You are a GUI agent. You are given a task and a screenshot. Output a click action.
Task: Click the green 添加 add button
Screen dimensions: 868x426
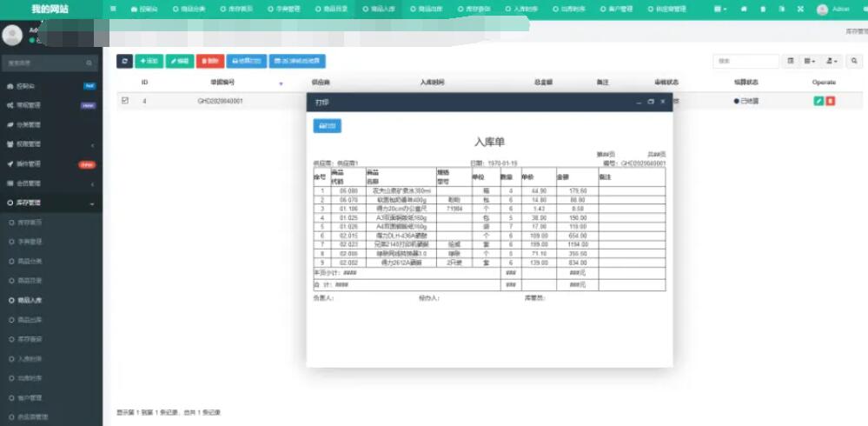click(x=149, y=62)
